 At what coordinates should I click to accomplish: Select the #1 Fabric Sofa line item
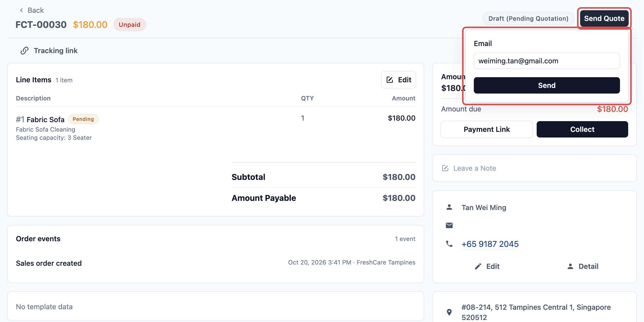click(40, 119)
